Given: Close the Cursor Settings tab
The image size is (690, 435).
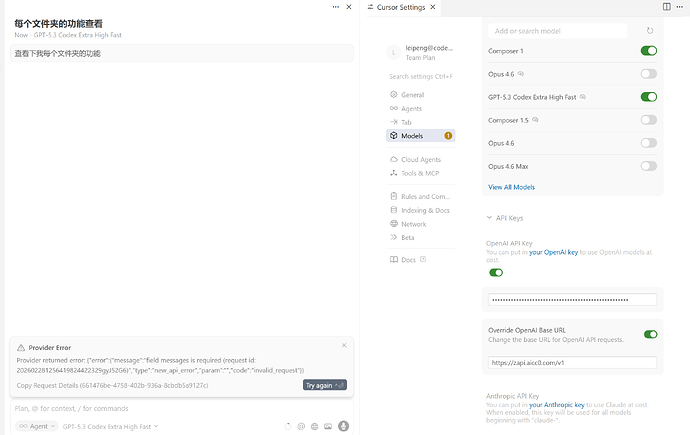Looking at the screenshot, I should coord(433,7).
